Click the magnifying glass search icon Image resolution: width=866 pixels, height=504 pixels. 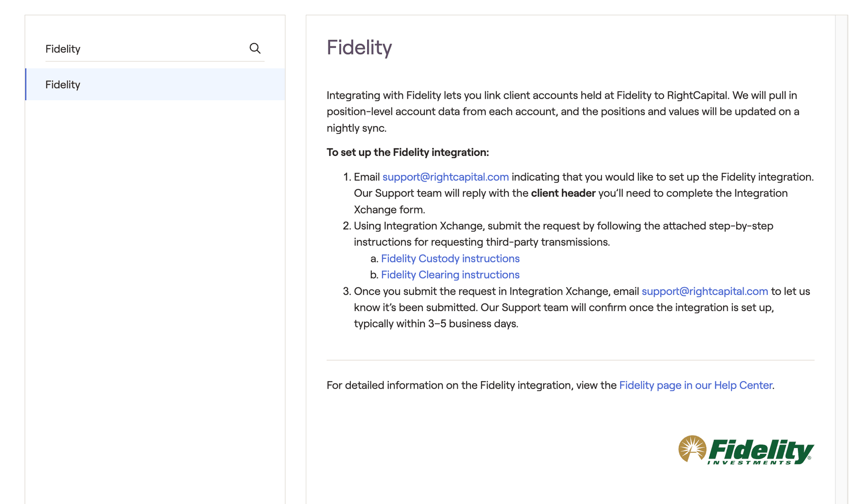point(255,48)
